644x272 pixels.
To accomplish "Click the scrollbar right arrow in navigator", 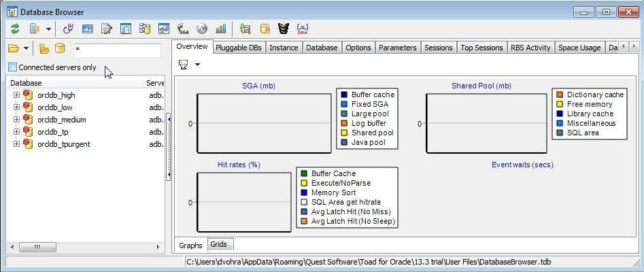I will point(158,247).
